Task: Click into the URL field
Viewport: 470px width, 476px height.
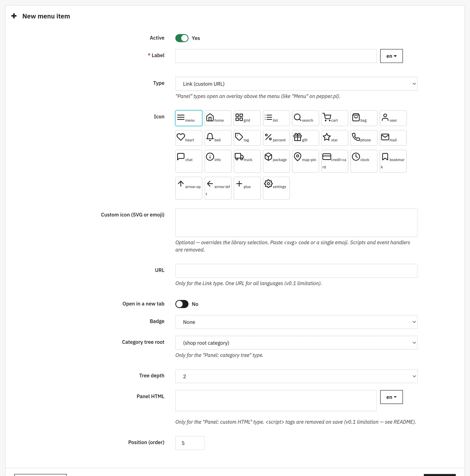Action: click(296, 271)
